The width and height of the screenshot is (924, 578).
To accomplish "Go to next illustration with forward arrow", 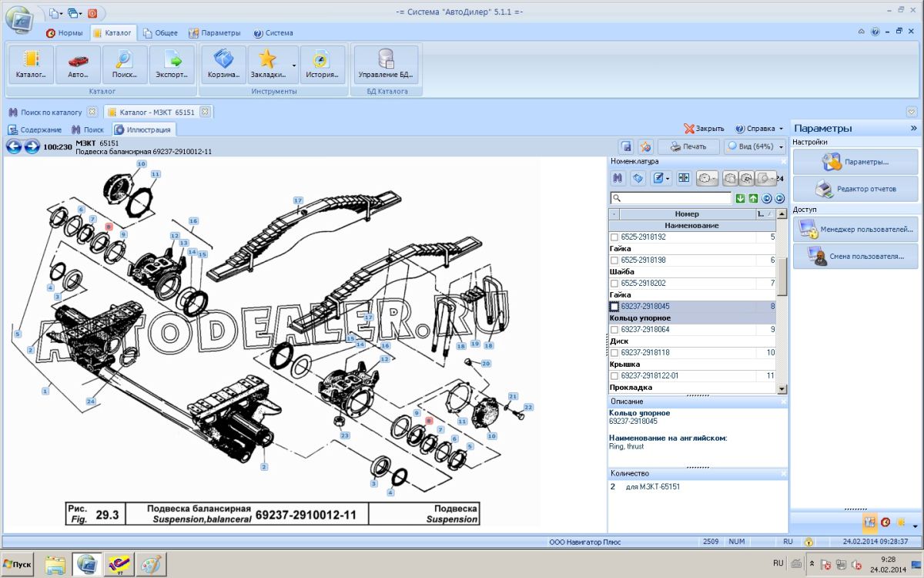I will [x=32, y=146].
